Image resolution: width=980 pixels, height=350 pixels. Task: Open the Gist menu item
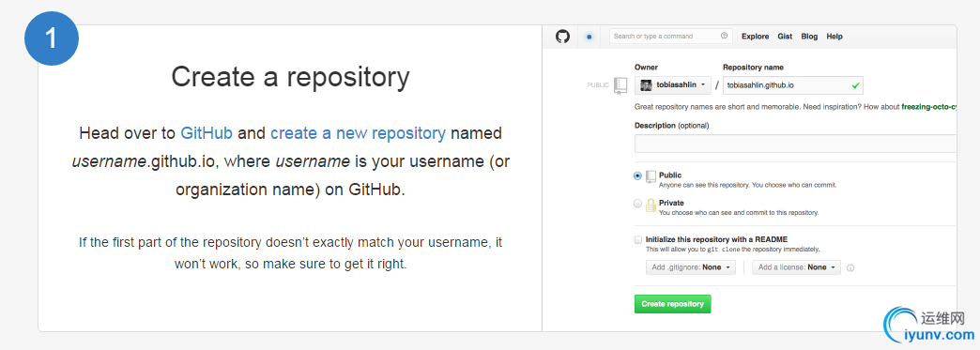click(785, 37)
